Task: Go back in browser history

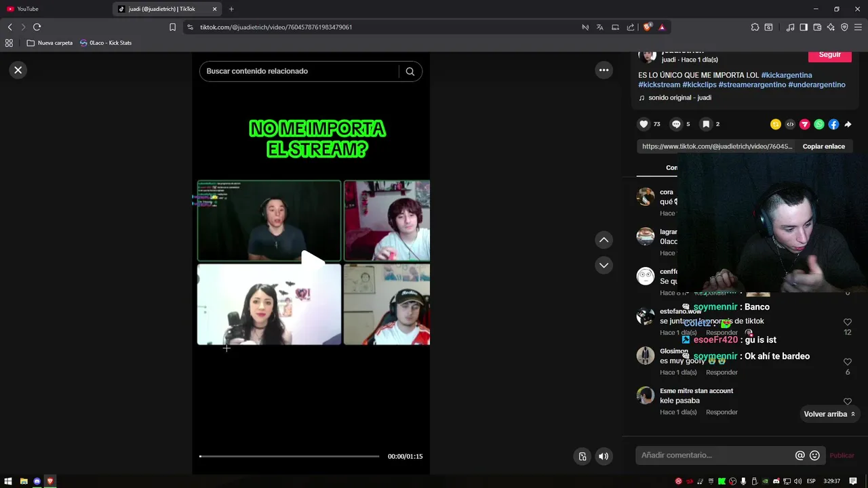Action: [9, 27]
